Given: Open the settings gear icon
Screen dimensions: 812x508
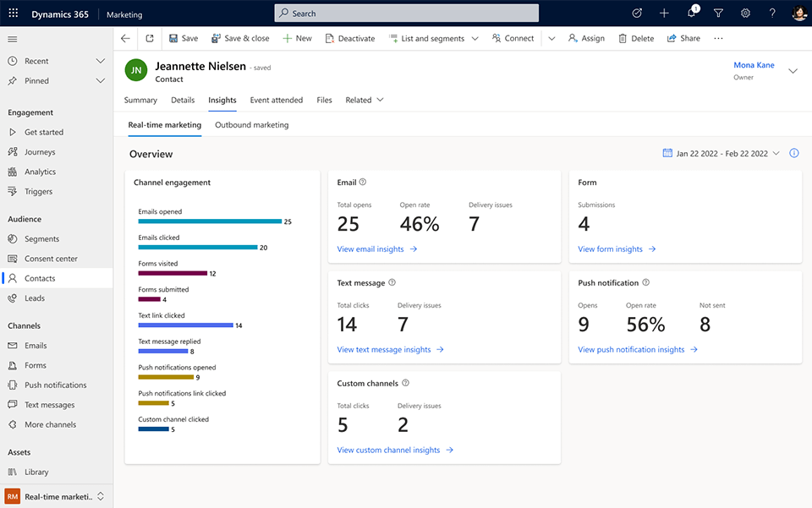Looking at the screenshot, I should (x=745, y=14).
